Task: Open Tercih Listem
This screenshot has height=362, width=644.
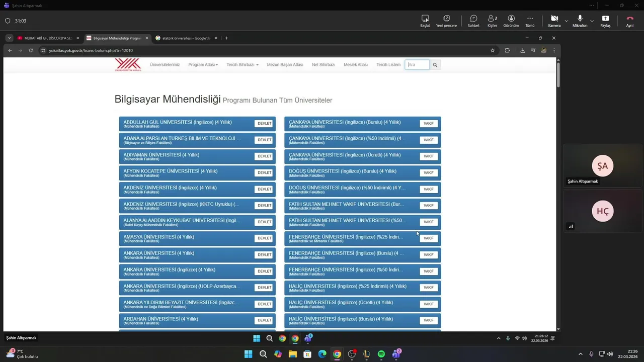Action: pyautogui.click(x=388, y=65)
